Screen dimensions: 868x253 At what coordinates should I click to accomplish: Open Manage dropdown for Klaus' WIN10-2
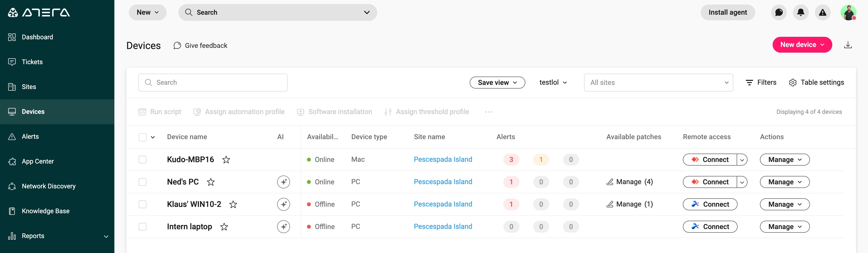coord(784,204)
